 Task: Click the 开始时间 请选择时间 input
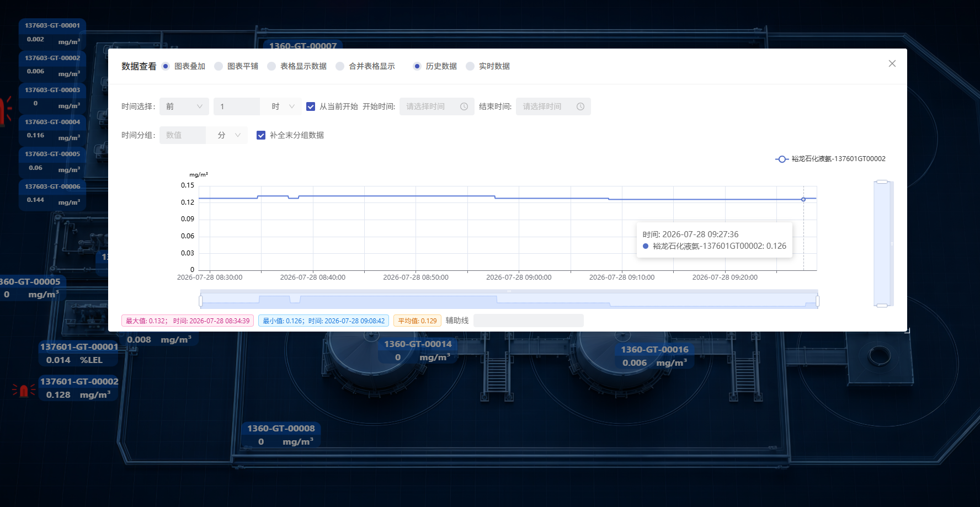pyautogui.click(x=437, y=106)
